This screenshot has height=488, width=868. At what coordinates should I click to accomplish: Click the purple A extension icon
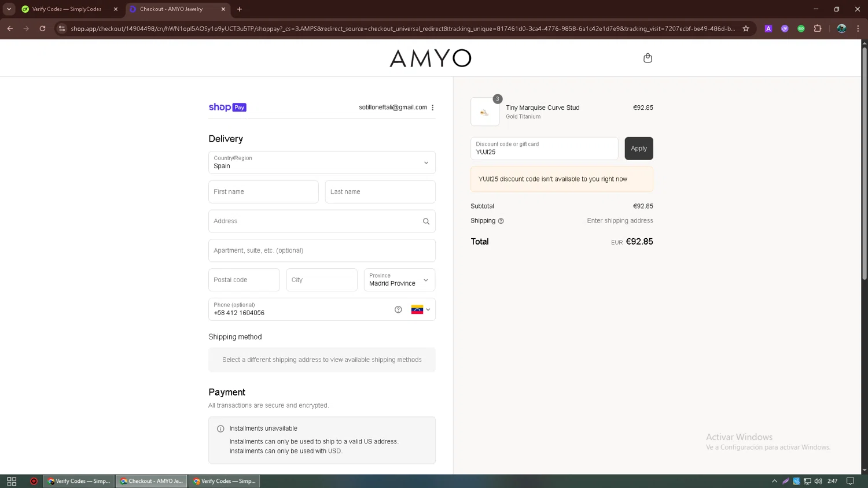[768, 28]
